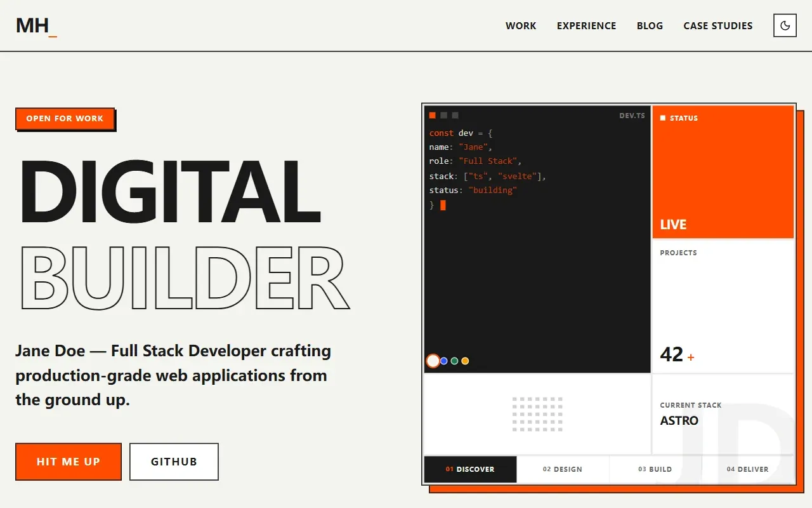This screenshot has height=508, width=812.
Task: Open the Work navigation link
Action: 521,26
